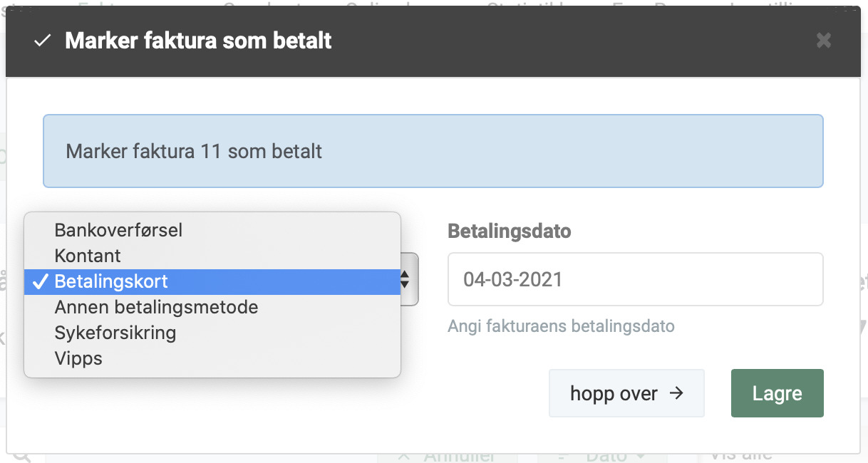Screen dimensions: 868x463
Task: Click the select stepper arrows beside the list
Action: coord(406,280)
